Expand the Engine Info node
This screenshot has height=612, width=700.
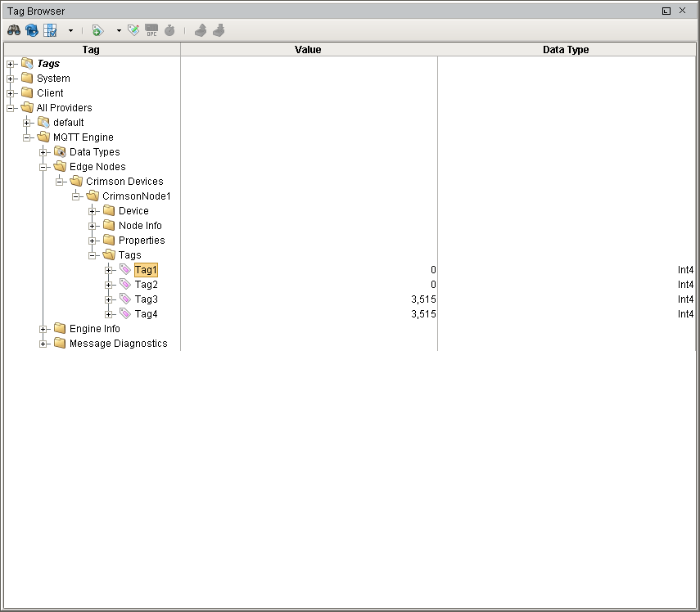point(43,329)
